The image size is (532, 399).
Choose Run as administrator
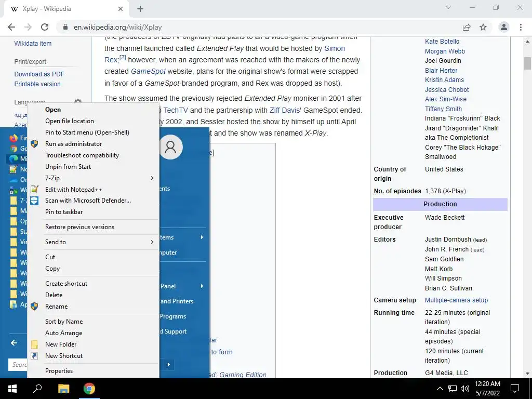pos(94,144)
